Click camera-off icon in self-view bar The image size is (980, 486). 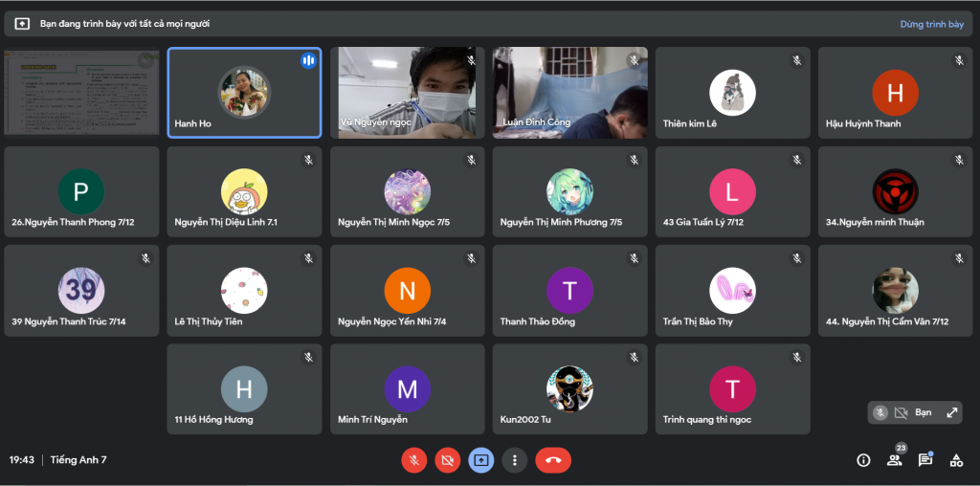(901, 412)
